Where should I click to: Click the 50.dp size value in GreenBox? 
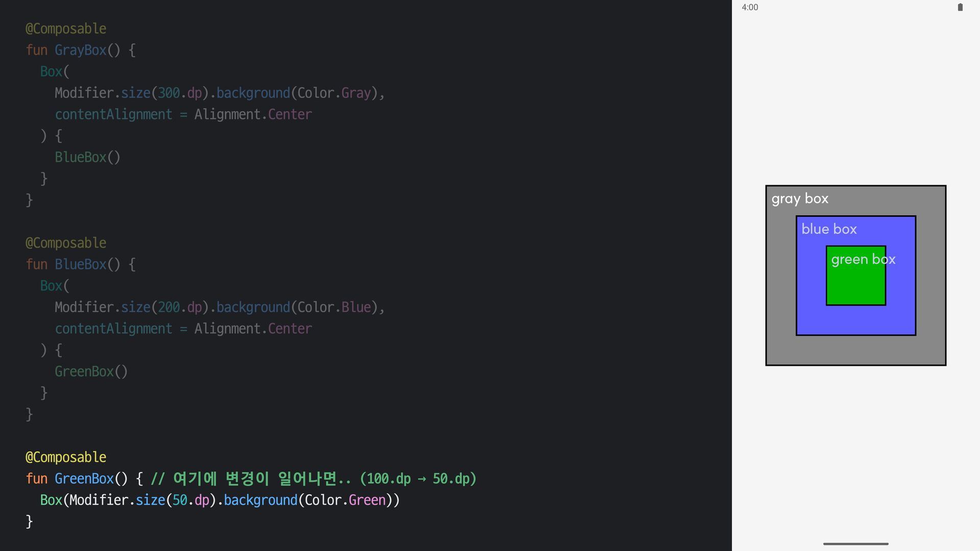click(x=190, y=500)
